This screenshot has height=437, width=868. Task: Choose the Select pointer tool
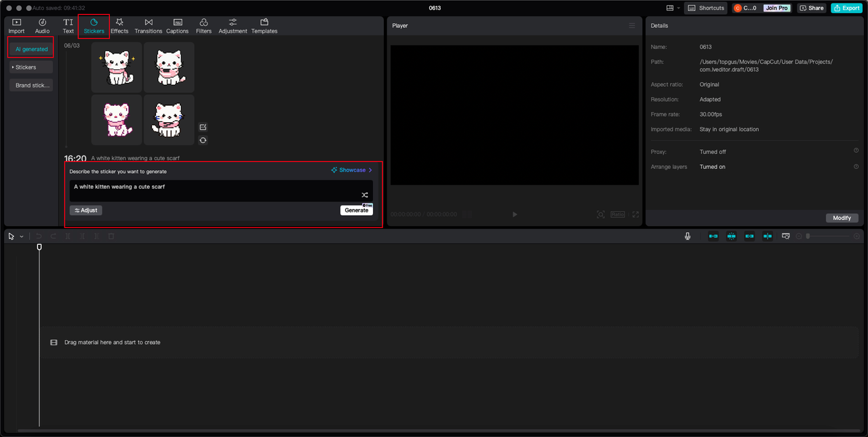(12, 236)
